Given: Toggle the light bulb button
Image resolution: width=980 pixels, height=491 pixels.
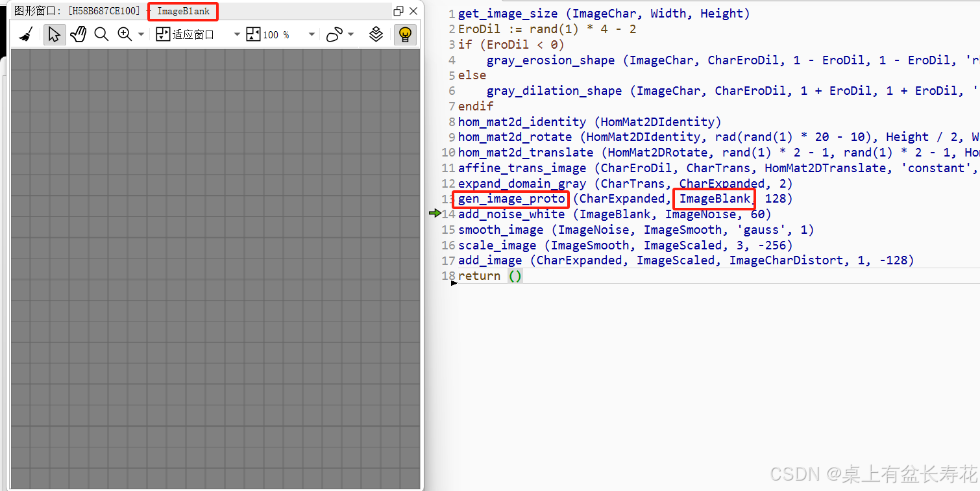Looking at the screenshot, I should point(405,34).
